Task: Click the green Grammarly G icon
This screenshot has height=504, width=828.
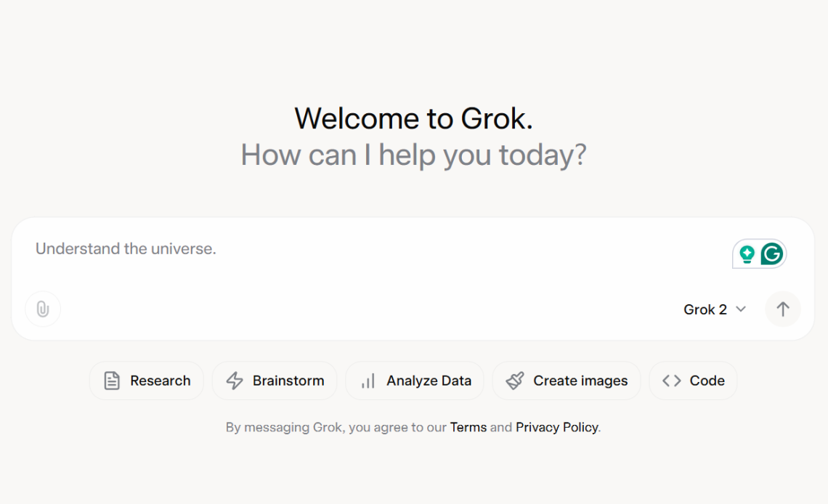Action: (x=771, y=254)
